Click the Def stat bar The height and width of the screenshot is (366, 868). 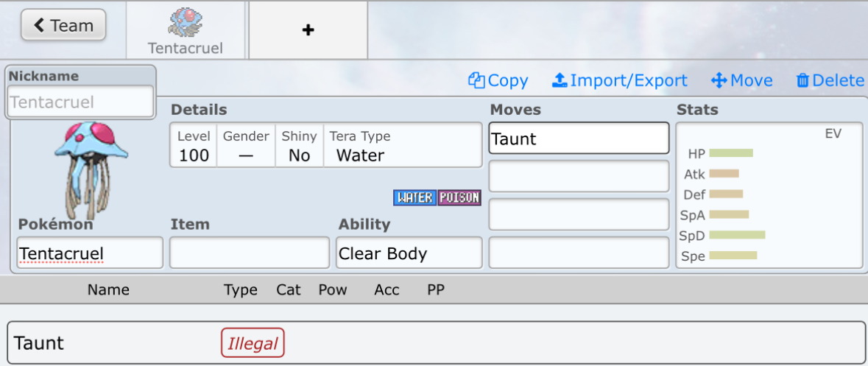pos(726,194)
